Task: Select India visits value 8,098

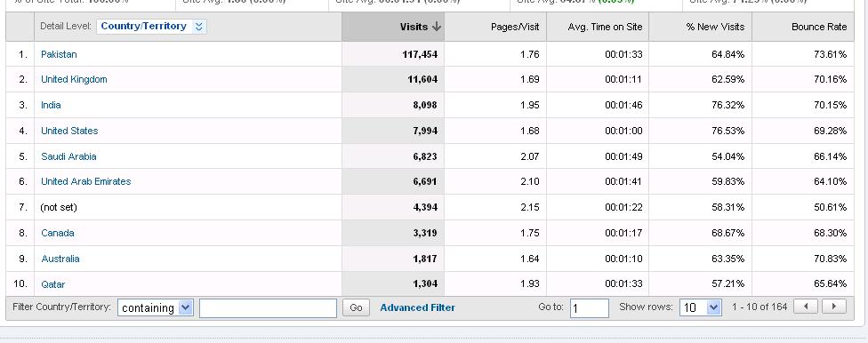Action: [425, 105]
